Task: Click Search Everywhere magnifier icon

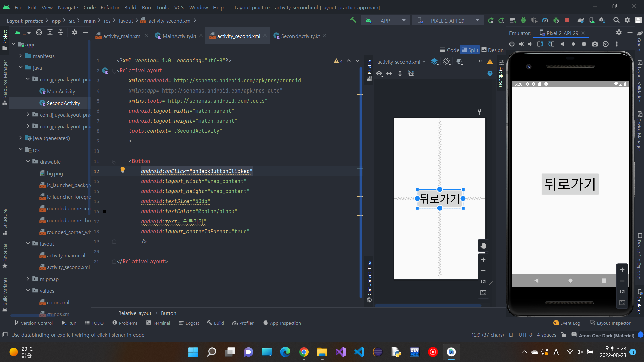Action: (x=616, y=20)
